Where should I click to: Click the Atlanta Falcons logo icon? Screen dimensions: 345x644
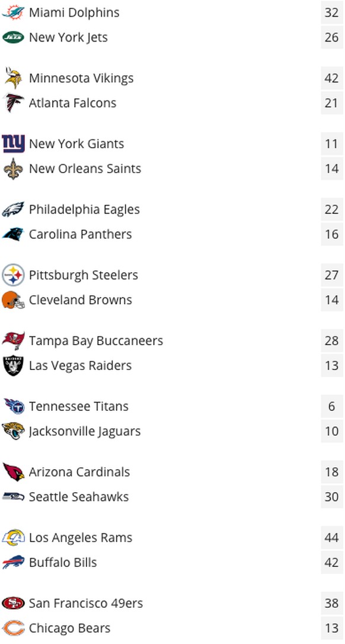13,103
